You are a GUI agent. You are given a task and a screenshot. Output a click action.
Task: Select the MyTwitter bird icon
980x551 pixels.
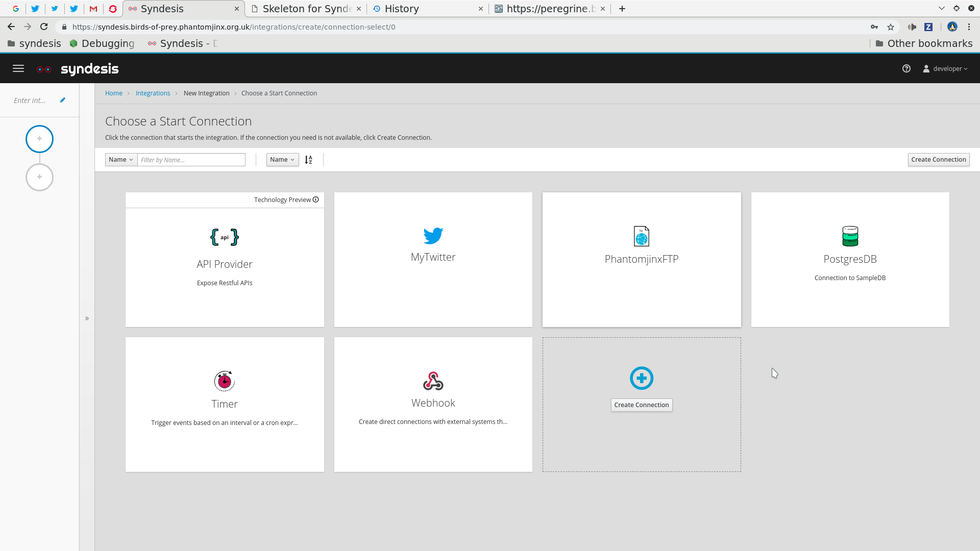pyautogui.click(x=433, y=236)
